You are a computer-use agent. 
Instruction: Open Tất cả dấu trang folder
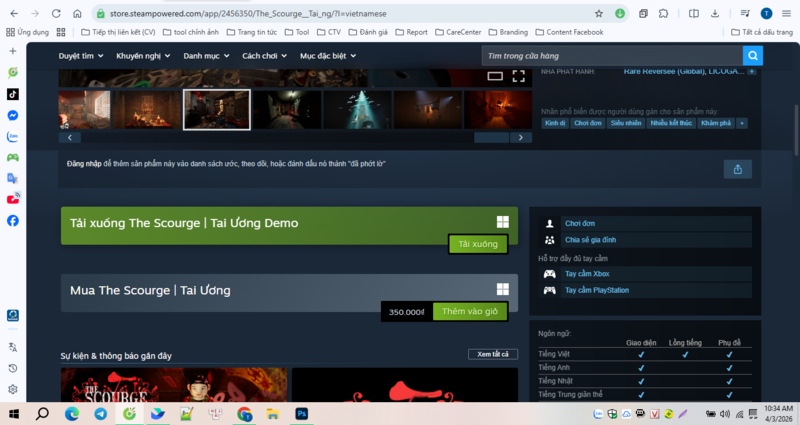(x=762, y=32)
